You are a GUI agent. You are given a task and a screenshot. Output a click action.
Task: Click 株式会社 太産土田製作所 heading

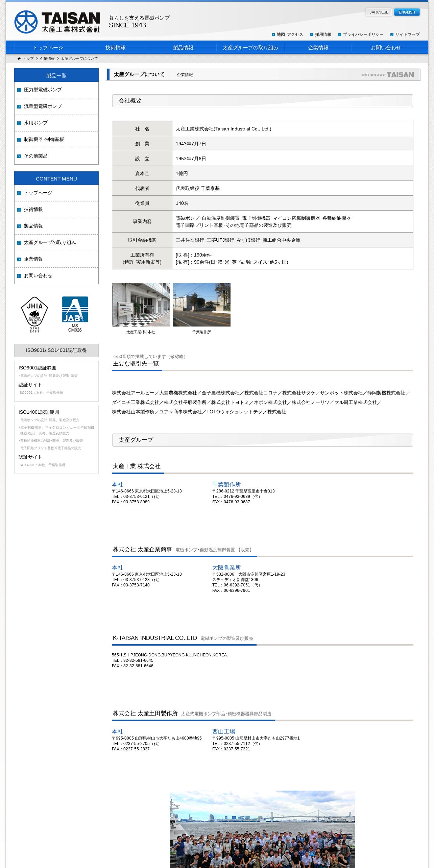145,713
